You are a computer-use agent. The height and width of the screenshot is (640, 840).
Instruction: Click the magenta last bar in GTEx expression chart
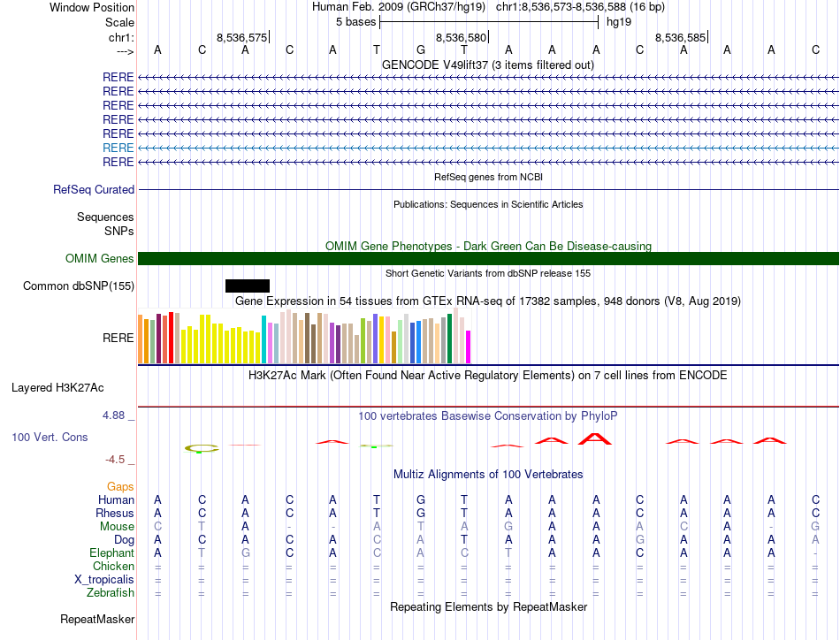pos(469,347)
